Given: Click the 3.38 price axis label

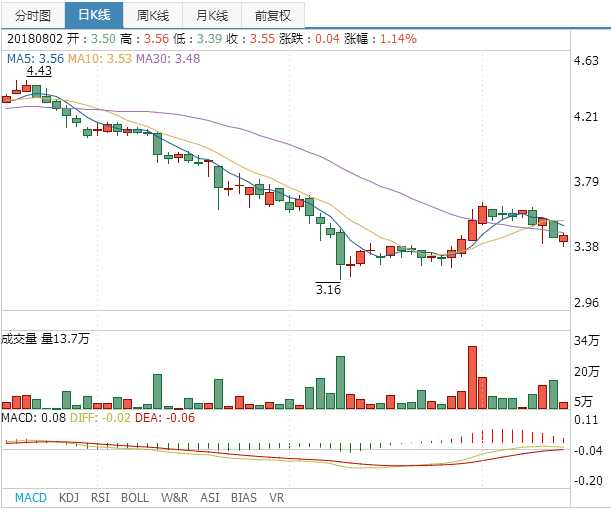Looking at the screenshot, I should click(586, 246).
